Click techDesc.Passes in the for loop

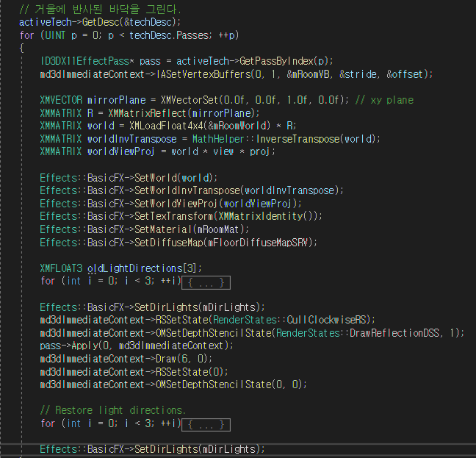[x=169, y=35]
